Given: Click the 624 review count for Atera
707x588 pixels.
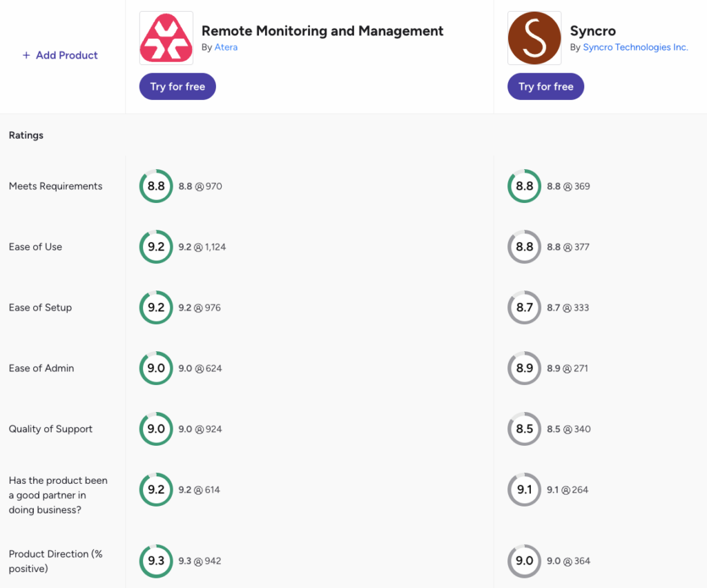Looking at the screenshot, I should (x=214, y=369).
